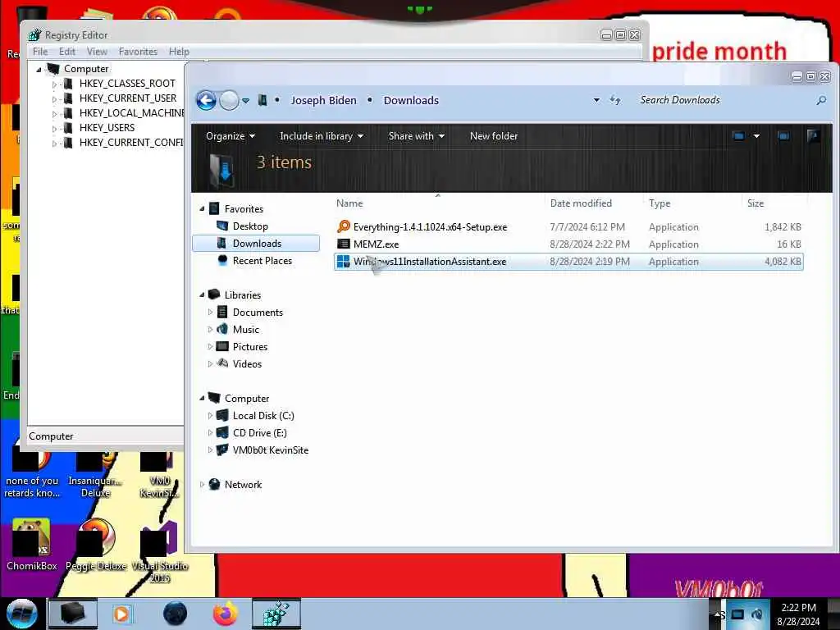This screenshot has width=840, height=630.
Task: Click the 4,082 KB size cell
Action: (783, 262)
